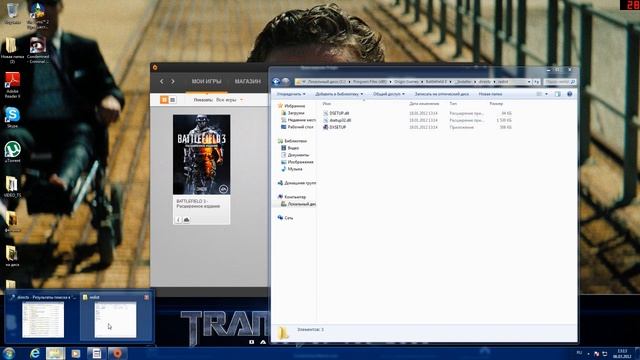The width and height of the screenshot is (640, 360).
Task: Click Program Files (x86) in the address path
Action: pos(369,82)
